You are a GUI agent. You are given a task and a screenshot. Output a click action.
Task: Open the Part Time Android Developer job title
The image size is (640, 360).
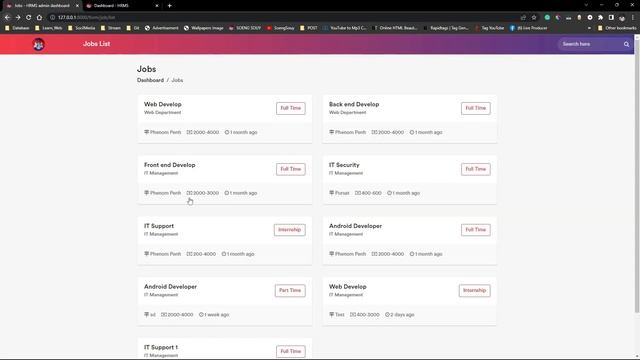(170, 287)
